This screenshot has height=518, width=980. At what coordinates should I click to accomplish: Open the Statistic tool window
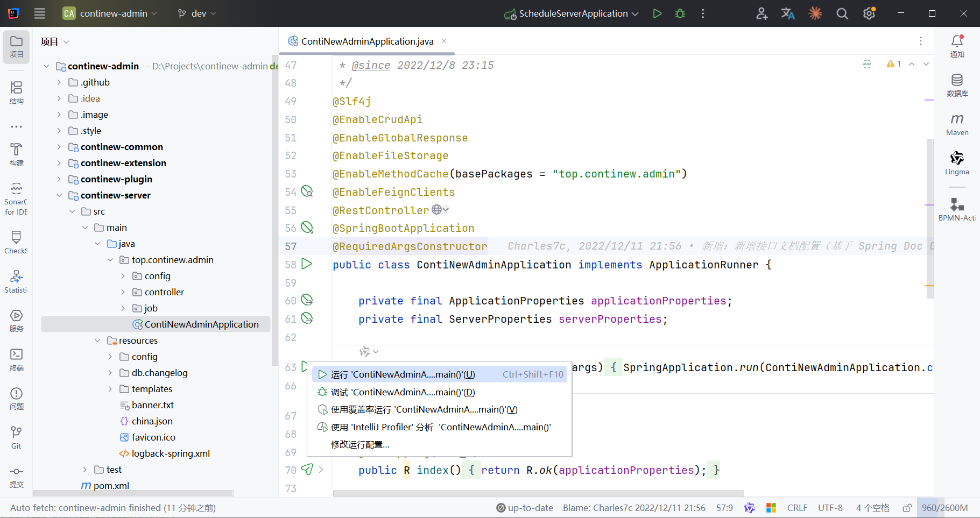[x=16, y=281]
